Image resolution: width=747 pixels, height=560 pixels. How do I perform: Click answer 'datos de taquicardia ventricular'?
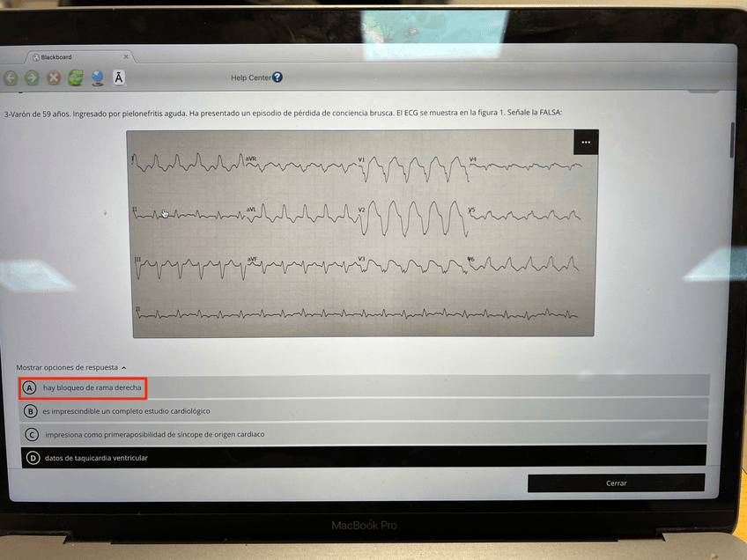[x=96, y=458]
